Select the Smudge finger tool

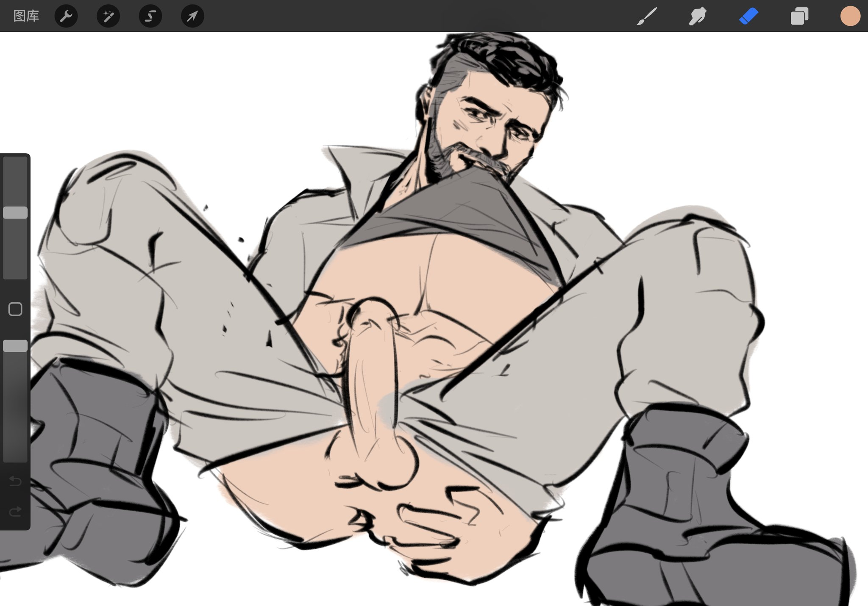click(698, 16)
